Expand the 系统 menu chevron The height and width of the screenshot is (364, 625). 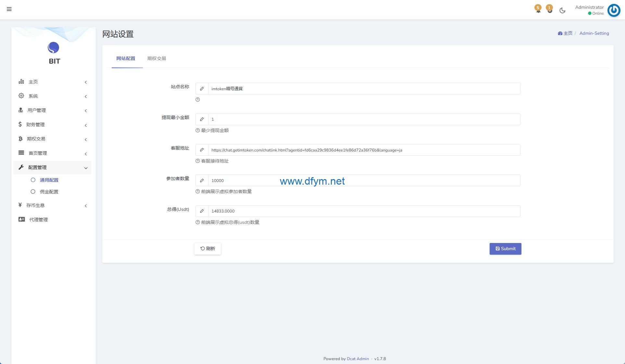click(86, 96)
